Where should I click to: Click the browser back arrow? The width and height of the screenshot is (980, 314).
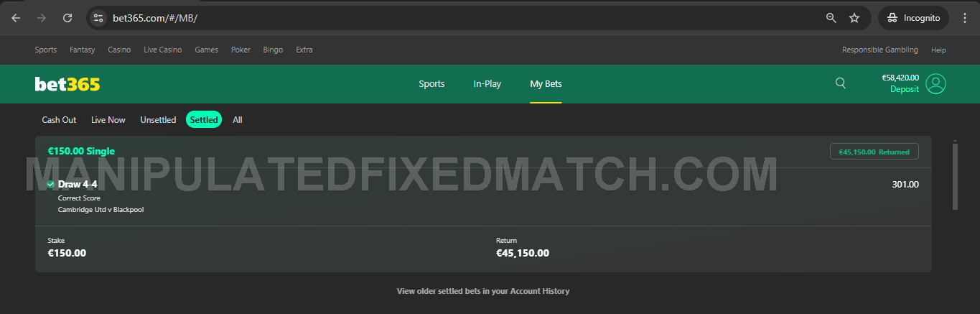coord(16,18)
